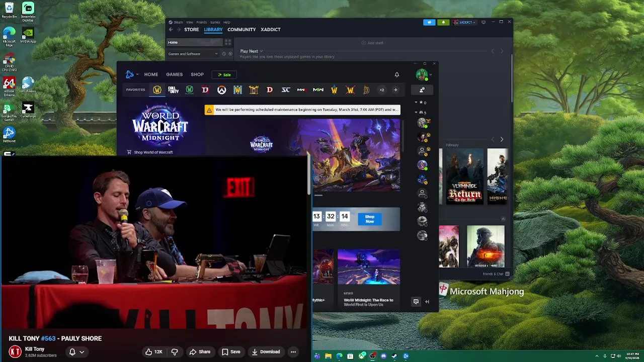644x362 pixels.
Task: Download the Kill Tony video
Action: [x=266, y=352]
